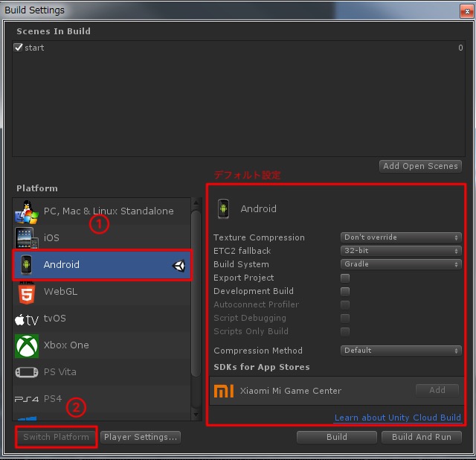476x460 pixels.
Task: Open Player Settings
Action: point(141,437)
